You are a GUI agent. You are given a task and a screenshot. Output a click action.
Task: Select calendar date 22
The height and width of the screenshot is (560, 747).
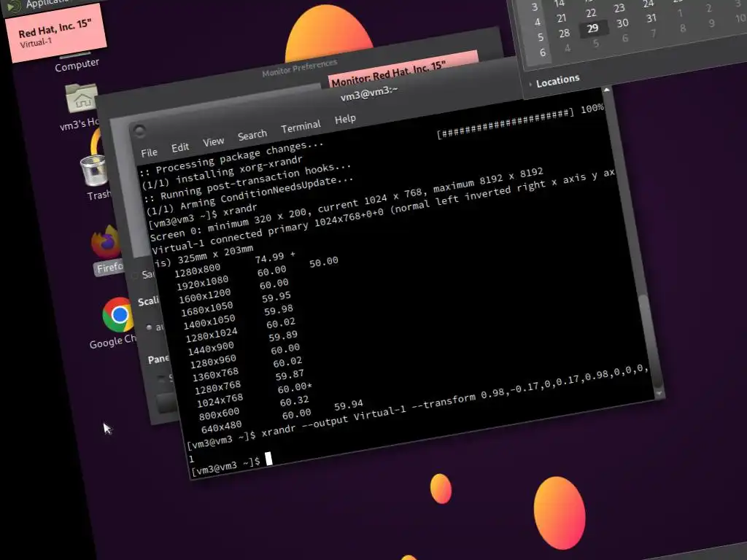coord(591,13)
